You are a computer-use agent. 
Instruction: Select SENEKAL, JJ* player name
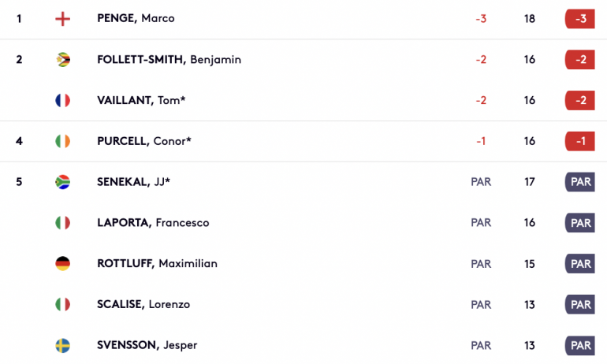tap(133, 182)
